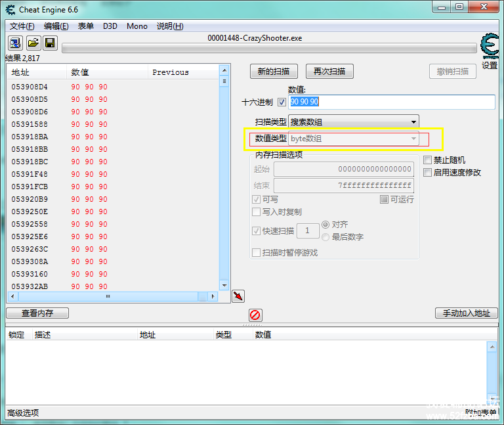
Task: Select the 对齐 radio button
Action: point(325,225)
